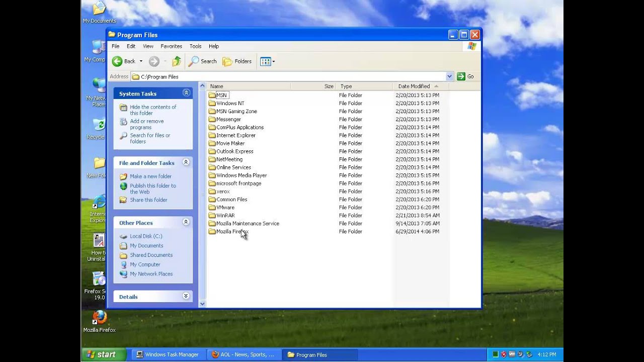
Task: Sort by the Date Modified column header
Action: 421,86
